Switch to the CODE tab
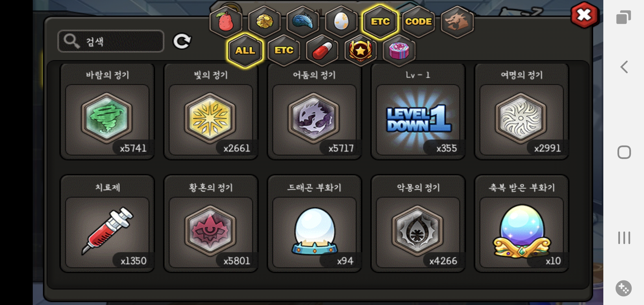This screenshot has height=305, width=644. tap(418, 22)
